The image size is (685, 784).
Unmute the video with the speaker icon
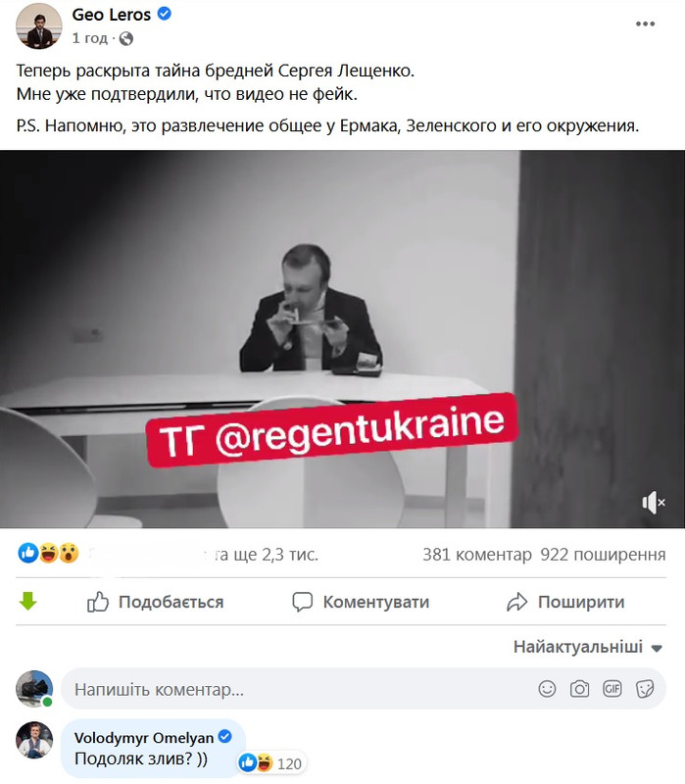[653, 502]
